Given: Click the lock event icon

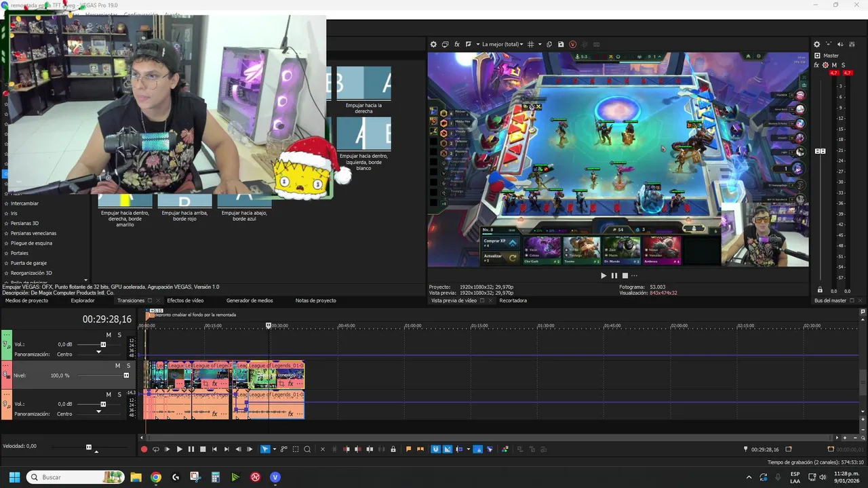Looking at the screenshot, I should [393, 449].
